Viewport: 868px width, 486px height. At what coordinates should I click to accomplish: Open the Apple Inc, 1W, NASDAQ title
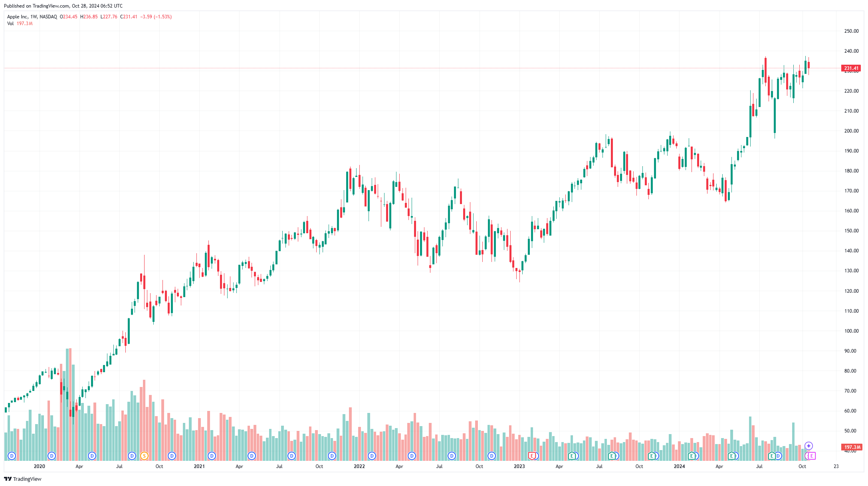32,17
